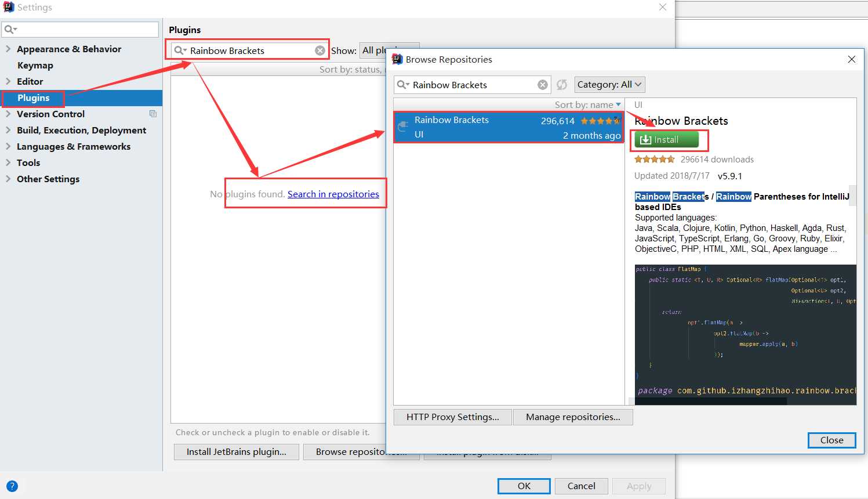Close the Settings window with X
Image resolution: width=868 pixels, height=499 pixels.
[x=663, y=7]
